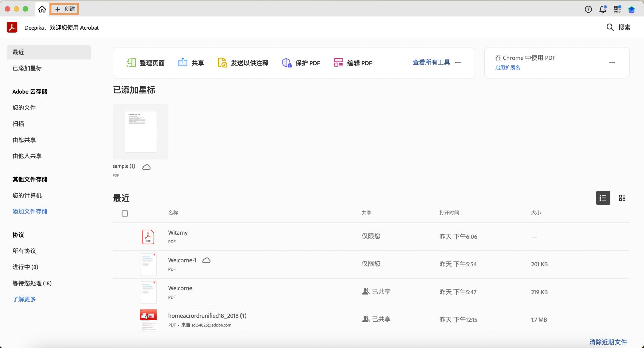Open the app grid launcher icon
The width and height of the screenshot is (644, 348).
(617, 9)
